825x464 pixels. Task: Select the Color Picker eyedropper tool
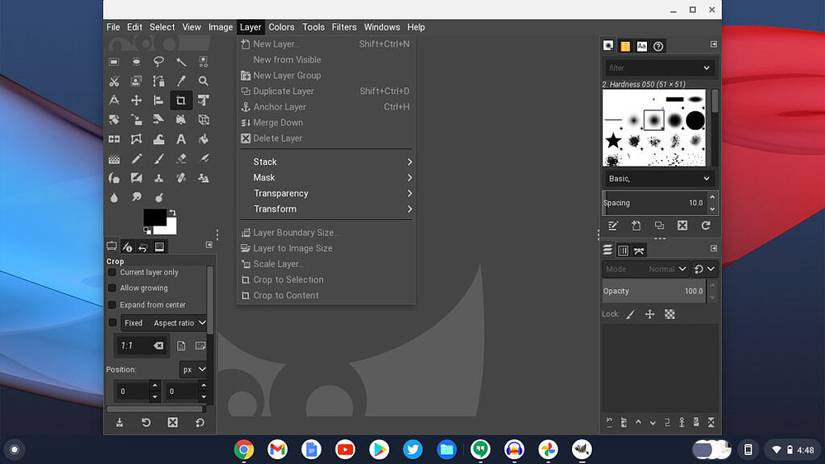pos(181,81)
